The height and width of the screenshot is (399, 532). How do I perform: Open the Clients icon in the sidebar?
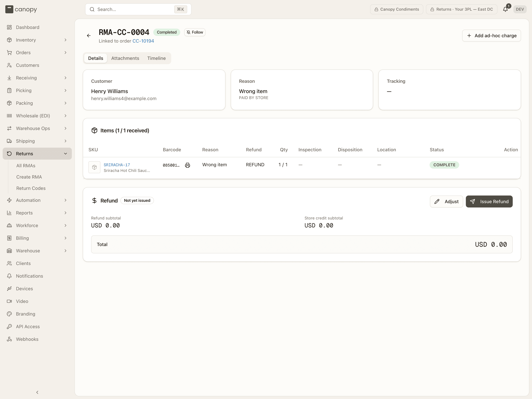pos(9,263)
